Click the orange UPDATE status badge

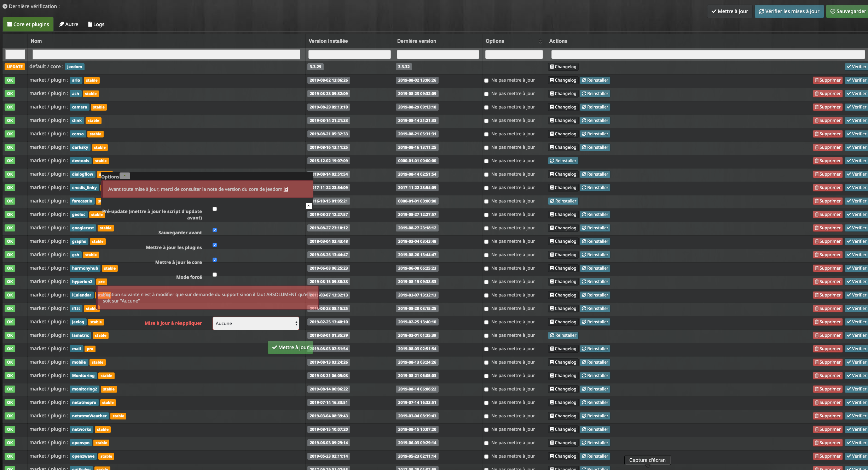tap(15, 67)
